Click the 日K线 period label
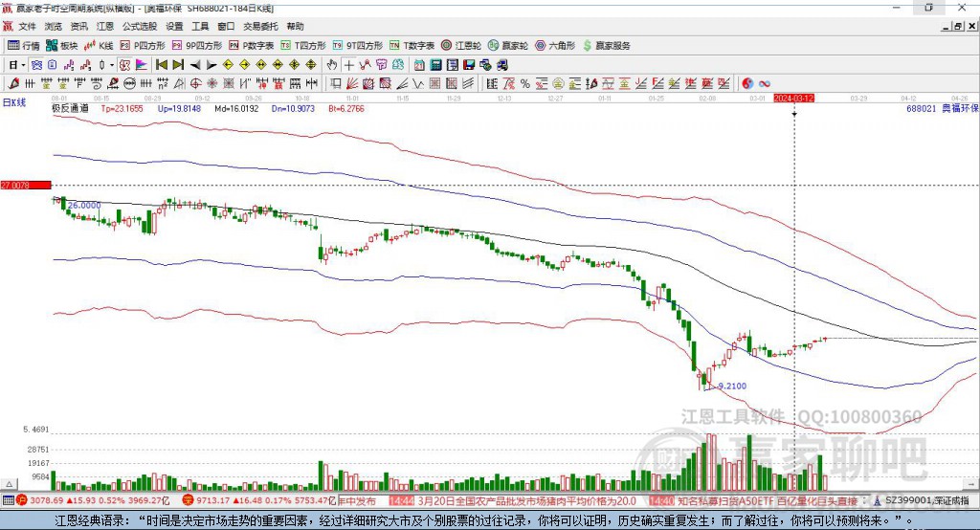 click(x=14, y=102)
